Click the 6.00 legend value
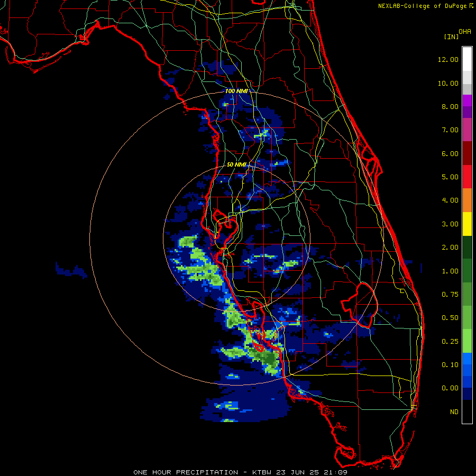Image resolution: width=476 pixels, height=476 pixels. point(450,153)
